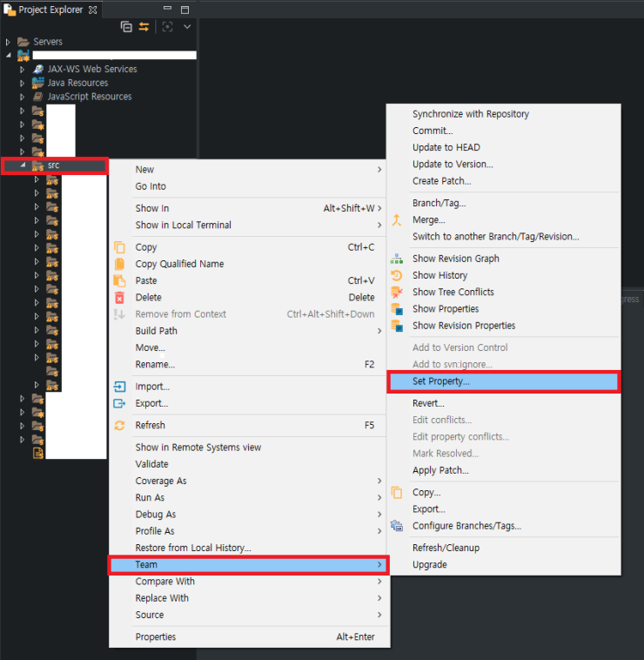Expand the Servers folder node
The width and height of the screenshot is (644, 660).
(8, 42)
